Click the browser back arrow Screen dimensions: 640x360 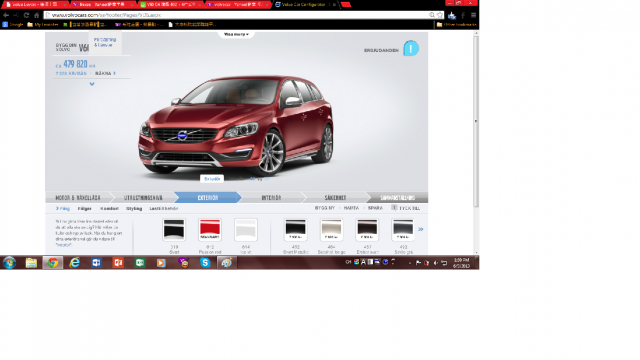6,15
